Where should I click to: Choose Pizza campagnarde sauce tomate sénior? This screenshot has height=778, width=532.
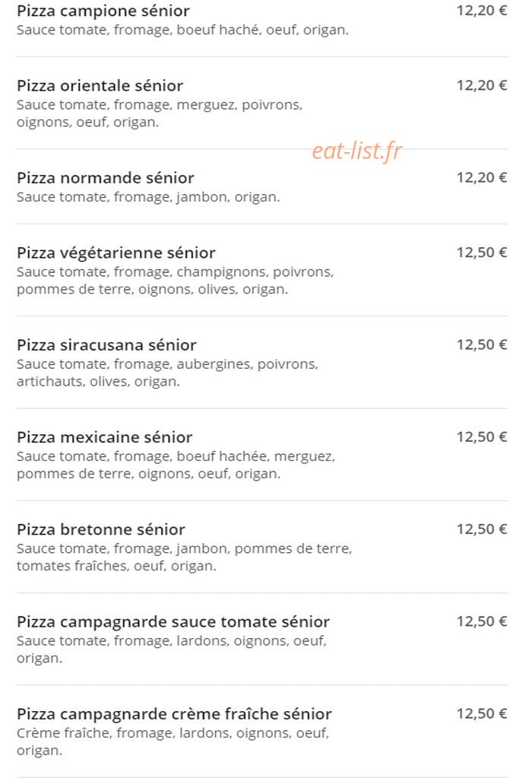(173, 622)
